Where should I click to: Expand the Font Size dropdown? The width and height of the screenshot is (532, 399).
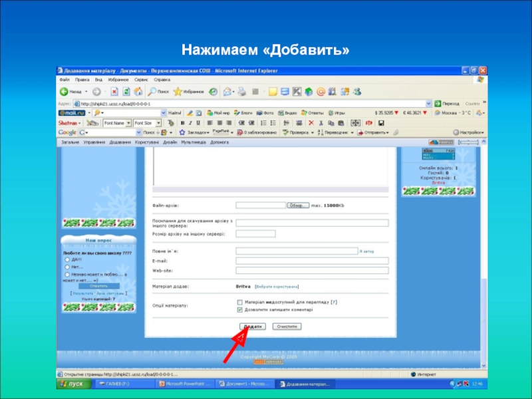coord(158,123)
